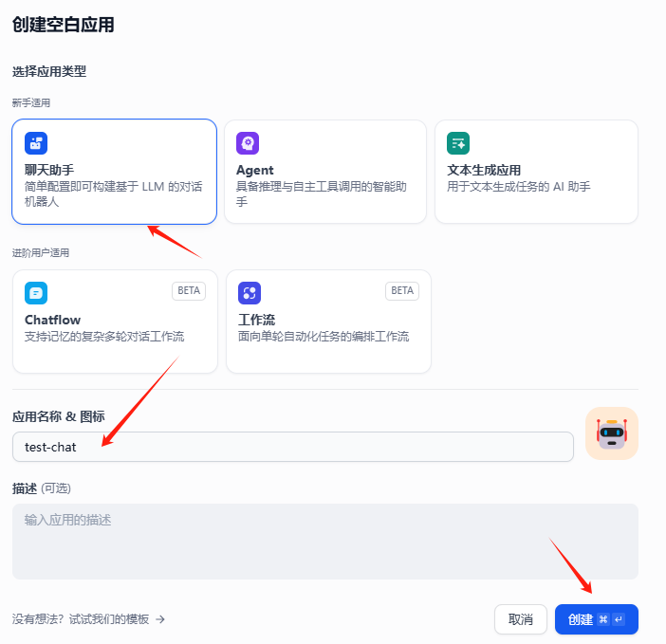Image resolution: width=666 pixels, height=644 pixels.
Task: Focus the app name field containing test-chat
Action: [x=293, y=447]
